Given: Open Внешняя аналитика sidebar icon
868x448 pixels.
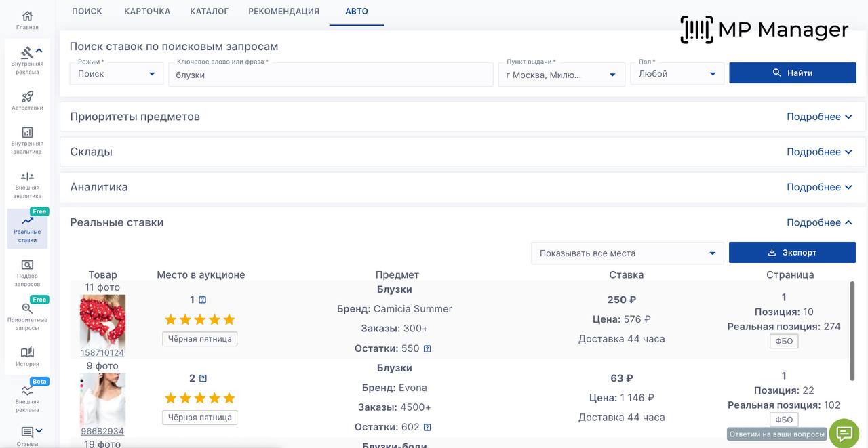Looking at the screenshot, I should [27, 177].
